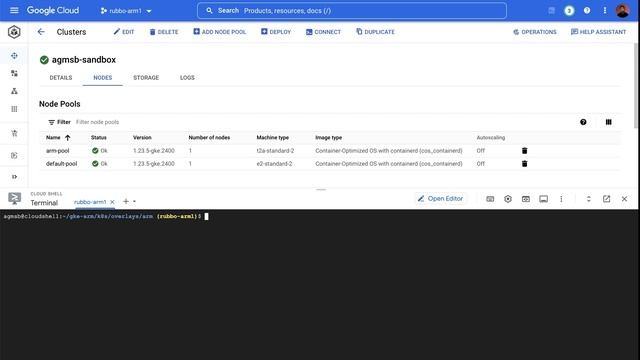Click the Filter icon label
Screen dimensions: 640x360
coord(59,122)
